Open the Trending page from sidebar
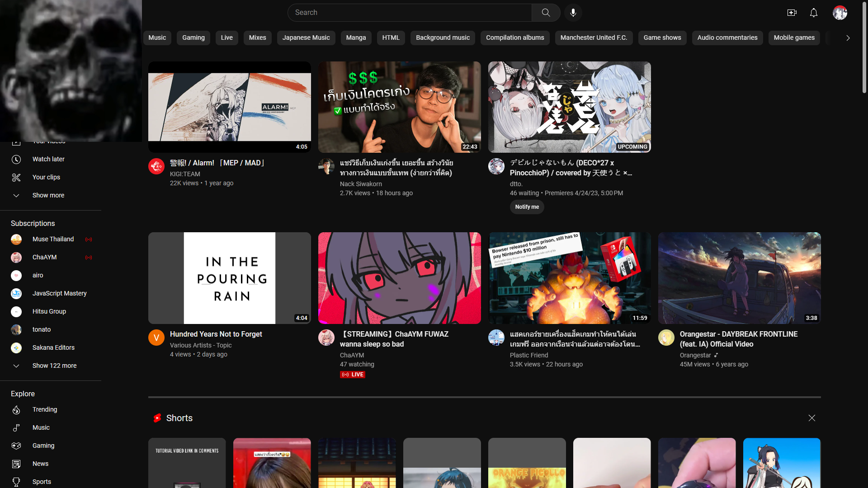Viewport: 868px width, 488px height. click(44, 409)
